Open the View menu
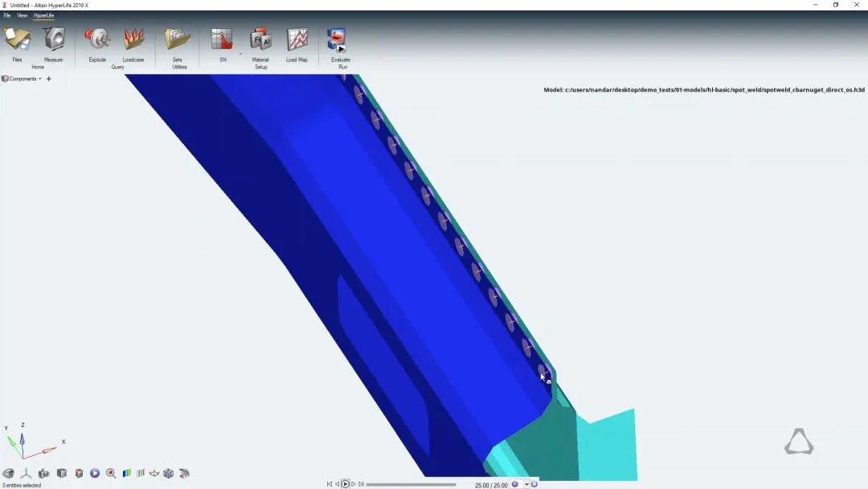The image size is (868, 489). (x=22, y=15)
